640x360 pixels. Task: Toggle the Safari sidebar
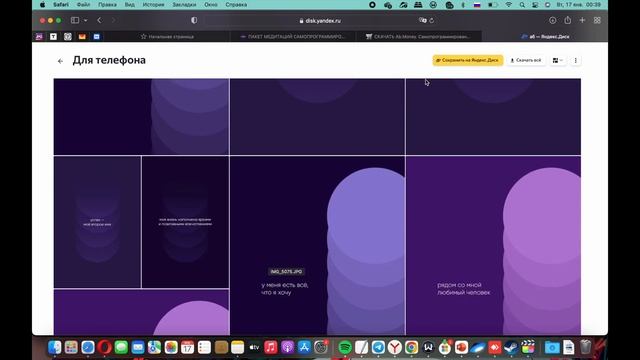pos(75,20)
